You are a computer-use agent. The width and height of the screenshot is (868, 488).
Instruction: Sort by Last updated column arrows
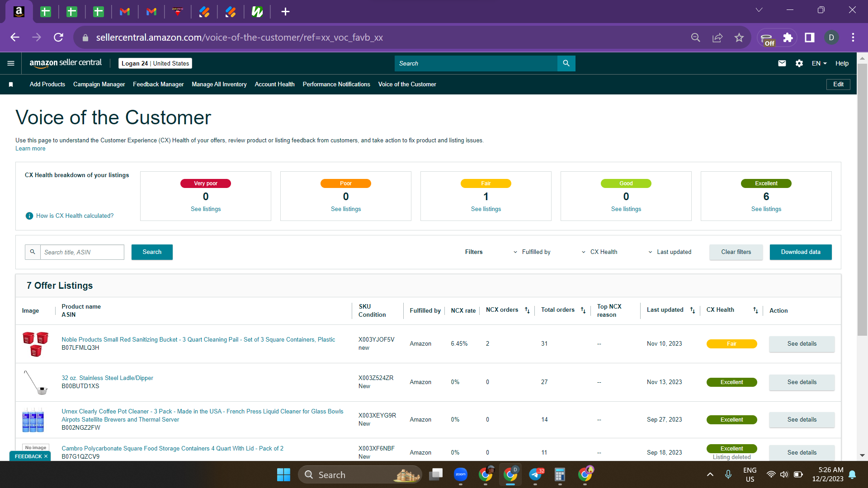(x=693, y=310)
